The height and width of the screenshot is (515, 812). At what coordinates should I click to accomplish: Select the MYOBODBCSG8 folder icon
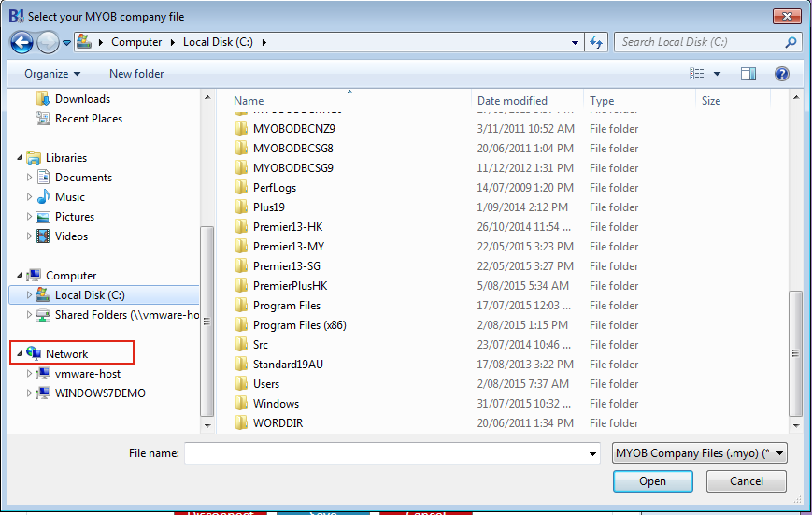(x=241, y=149)
